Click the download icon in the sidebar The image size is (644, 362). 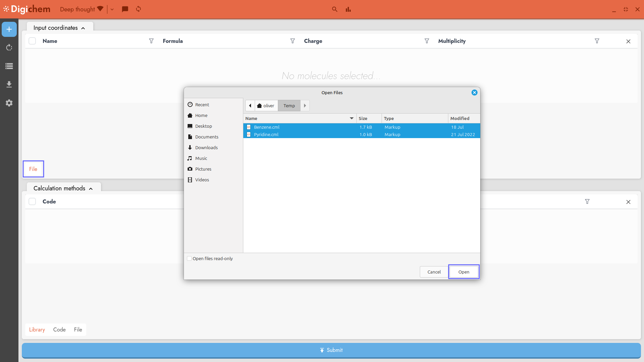pyautogui.click(x=9, y=84)
